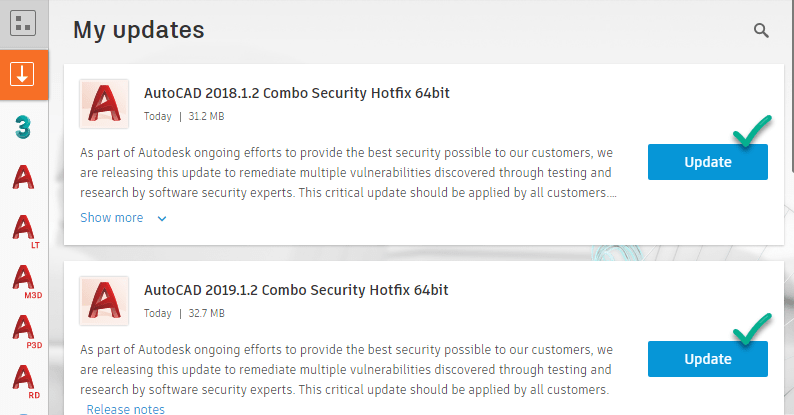This screenshot has width=794, height=415.
Task: Update AutoCAD 2018.1.2 Combo Security Hotfix
Action: point(707,162)
